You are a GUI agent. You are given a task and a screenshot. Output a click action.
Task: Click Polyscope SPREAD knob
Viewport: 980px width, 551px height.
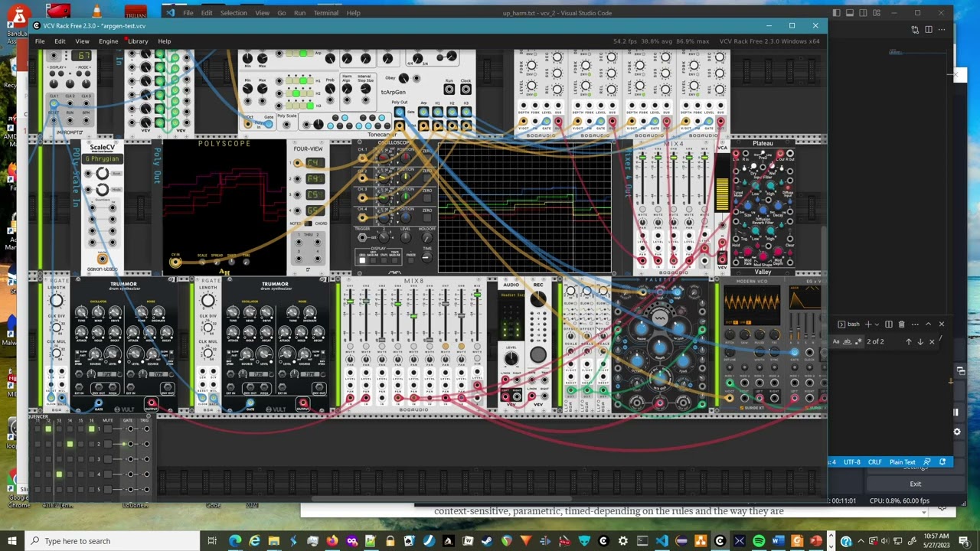217,262
